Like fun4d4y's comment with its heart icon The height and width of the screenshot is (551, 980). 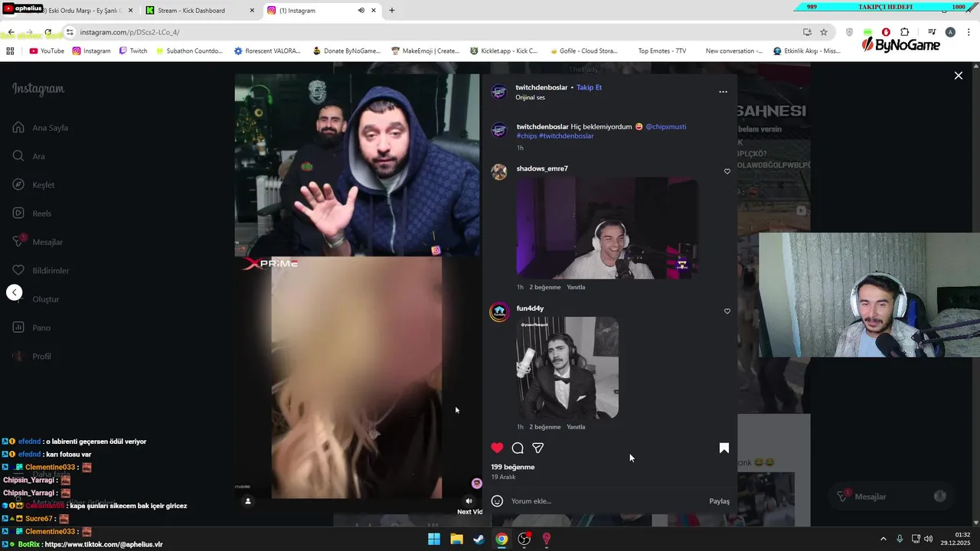727,311
